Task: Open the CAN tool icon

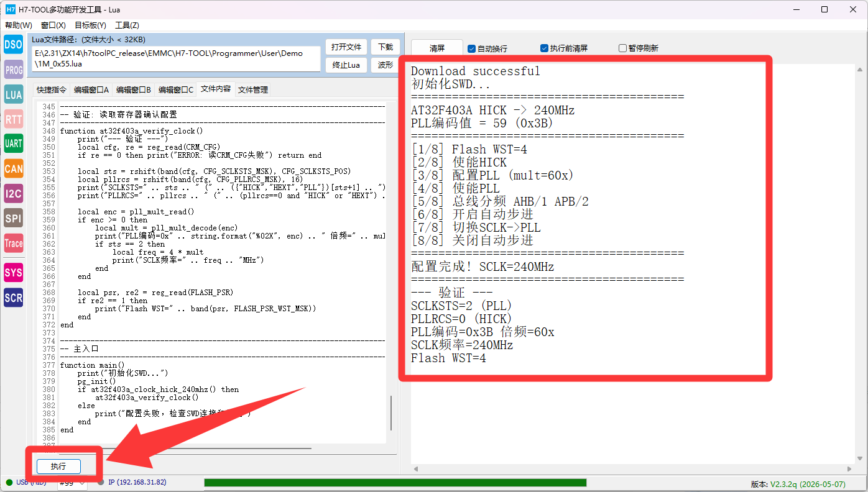Action: point(13,168)
